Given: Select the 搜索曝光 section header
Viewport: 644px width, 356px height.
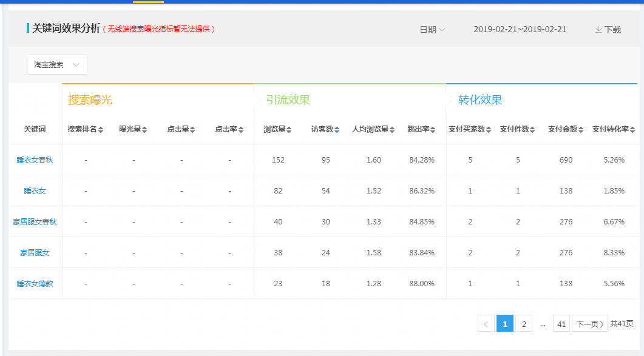Looking at the screenshot, I should point(90,100).
